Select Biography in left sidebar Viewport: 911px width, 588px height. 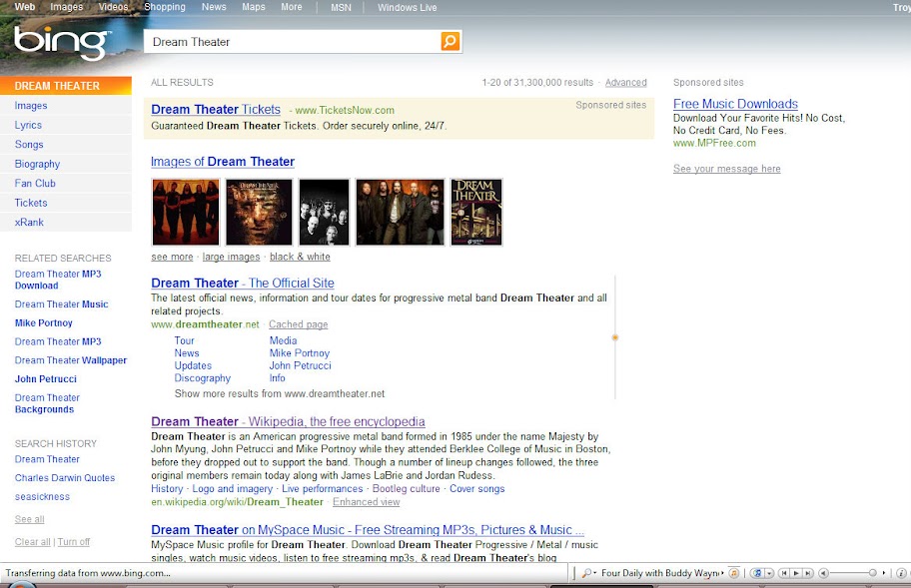pos(37,164)
